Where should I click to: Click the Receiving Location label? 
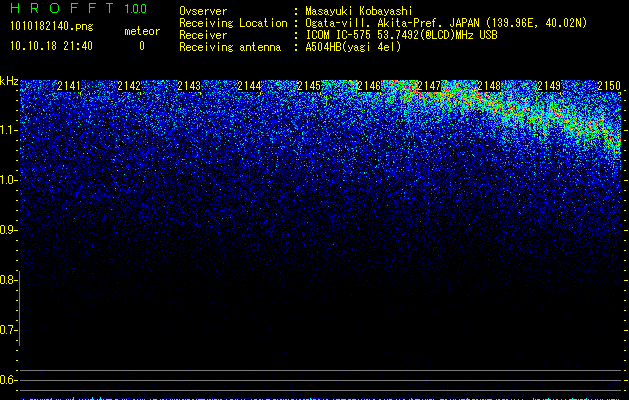click(233, 23)
